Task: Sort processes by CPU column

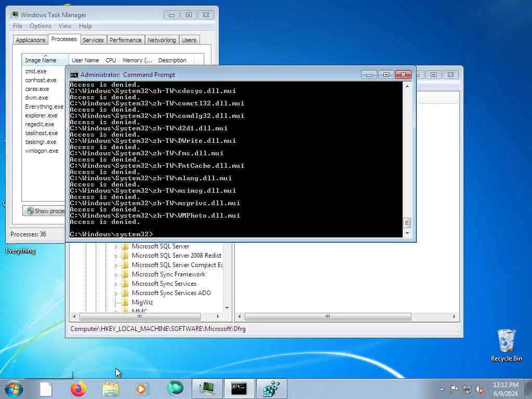Action: click(111, 60)
